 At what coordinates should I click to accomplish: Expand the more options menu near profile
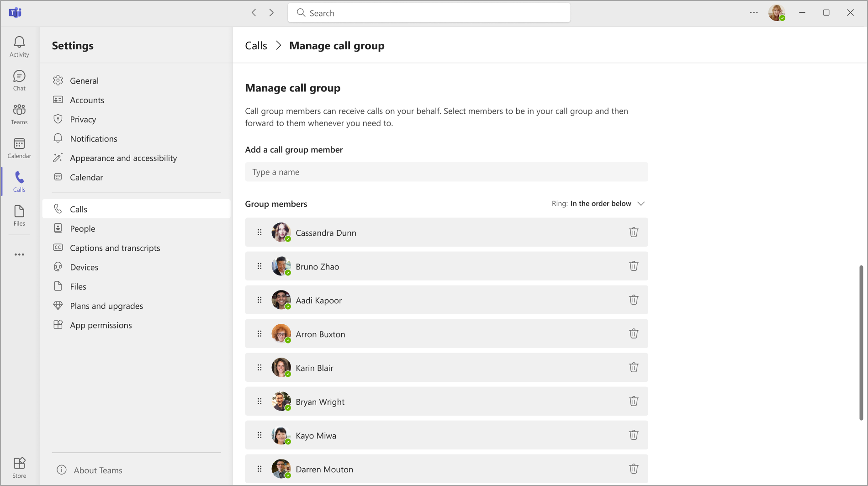[x=753, y=12]
